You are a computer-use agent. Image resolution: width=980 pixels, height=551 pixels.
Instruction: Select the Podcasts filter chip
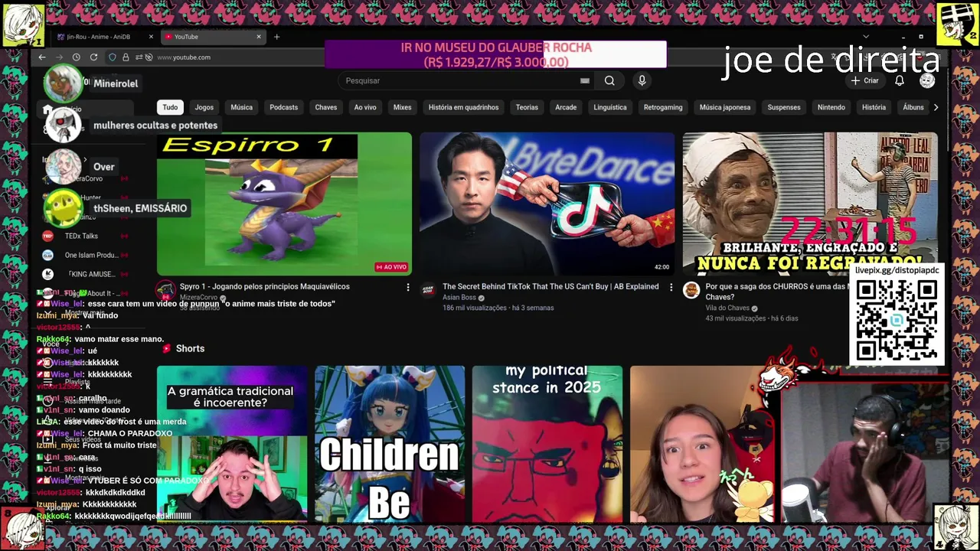pos(283,107)
